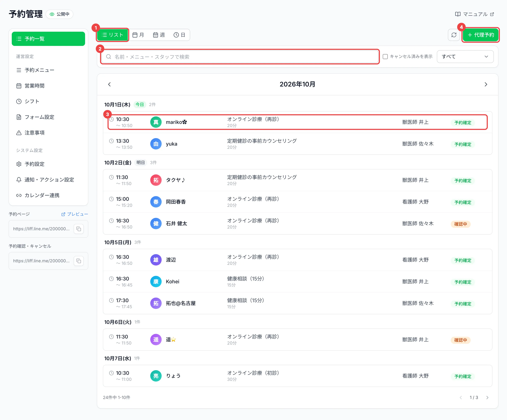
Task: Click 確認中 badge on 石井 健太 row
Action: pyautogui.click(x=460, y=224)
